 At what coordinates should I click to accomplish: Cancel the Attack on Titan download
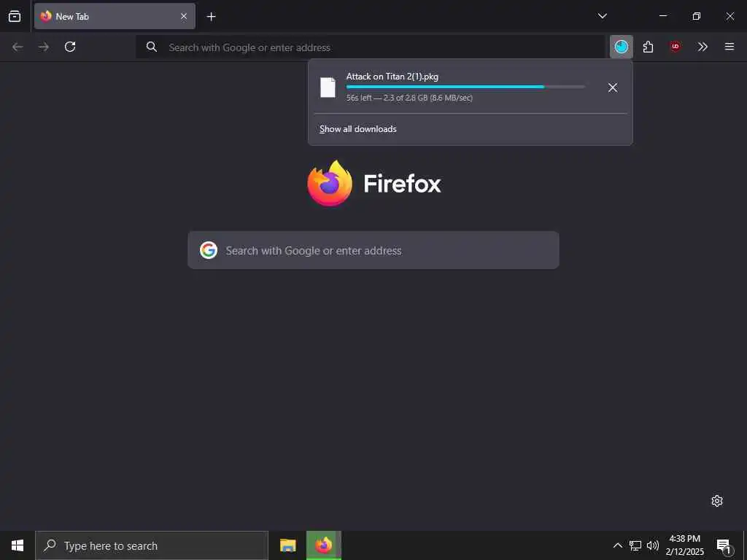tap(613, 87)
